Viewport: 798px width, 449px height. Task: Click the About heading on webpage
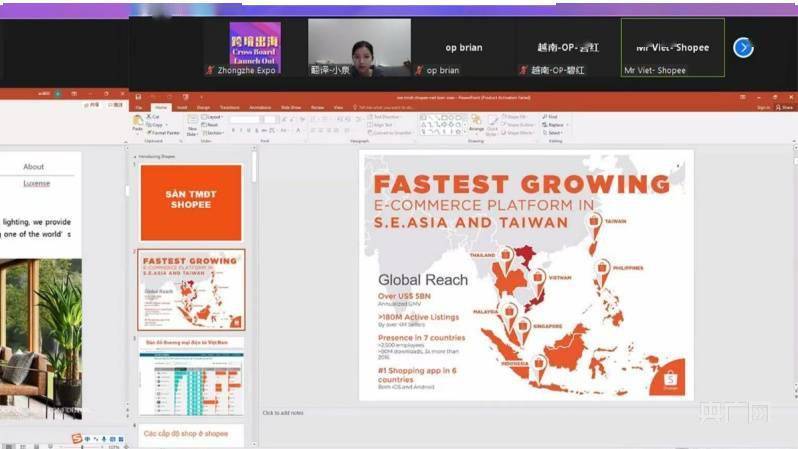point(34,167)
